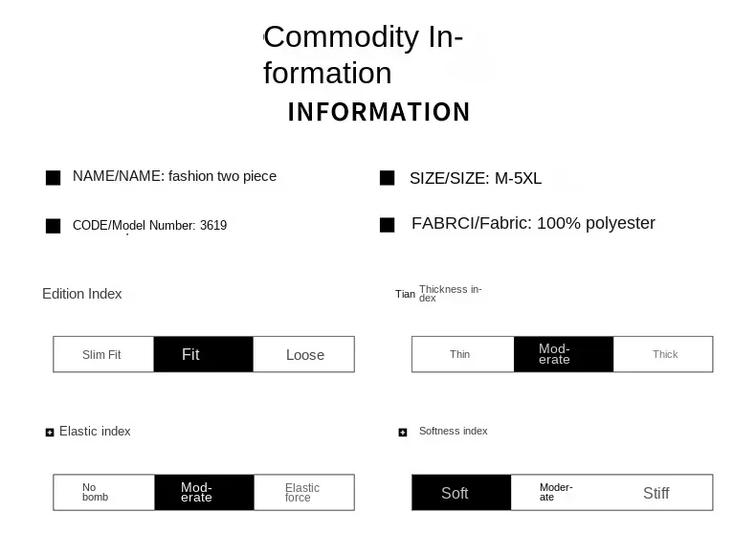The height and width of the screenshot is (535, 756).
Task: Select Moderate in the Softness index
Action: point(562,492)
